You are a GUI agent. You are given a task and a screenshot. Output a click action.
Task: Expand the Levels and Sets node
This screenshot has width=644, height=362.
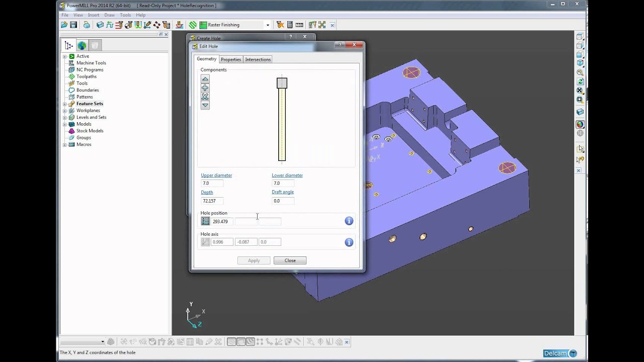tap(64, 117)
